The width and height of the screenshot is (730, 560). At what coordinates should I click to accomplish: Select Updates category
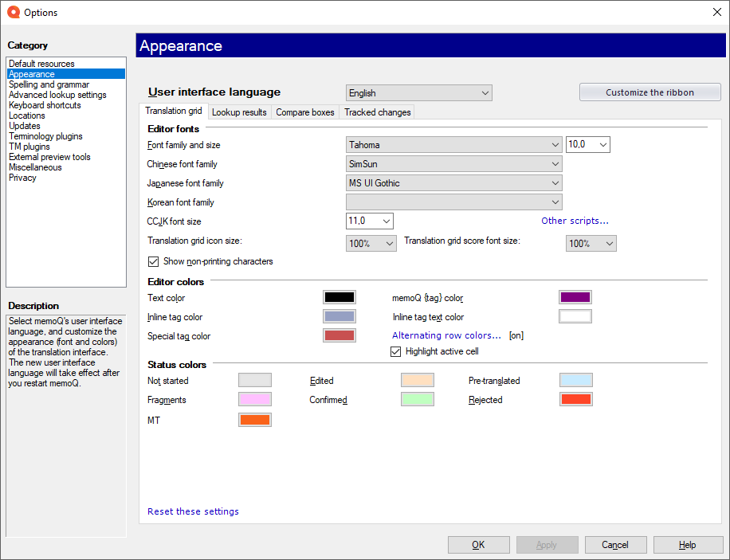point(65,126)
